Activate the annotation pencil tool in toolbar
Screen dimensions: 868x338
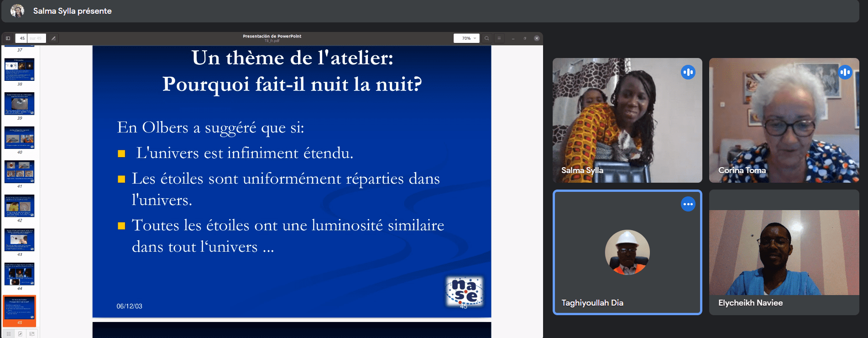coord(53,38)
